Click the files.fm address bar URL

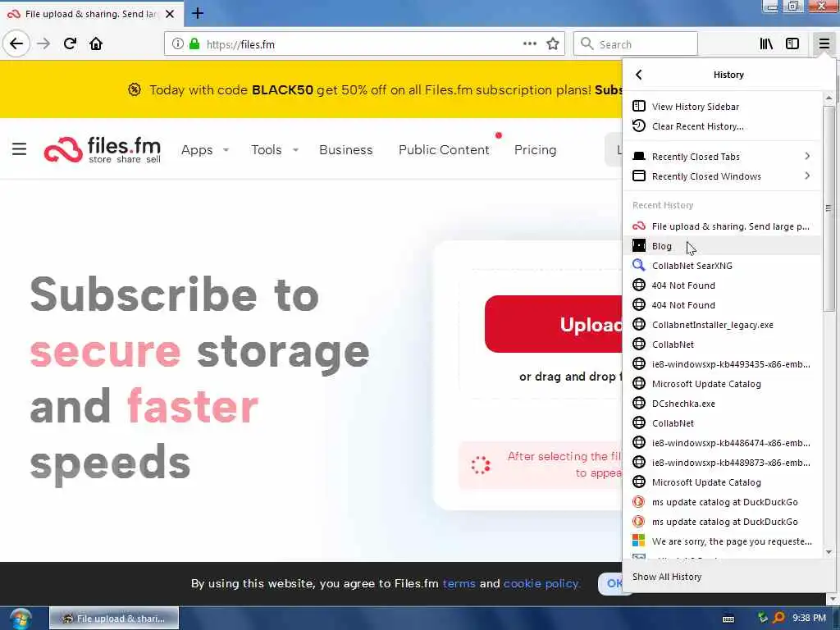click(x=240, y=44)
